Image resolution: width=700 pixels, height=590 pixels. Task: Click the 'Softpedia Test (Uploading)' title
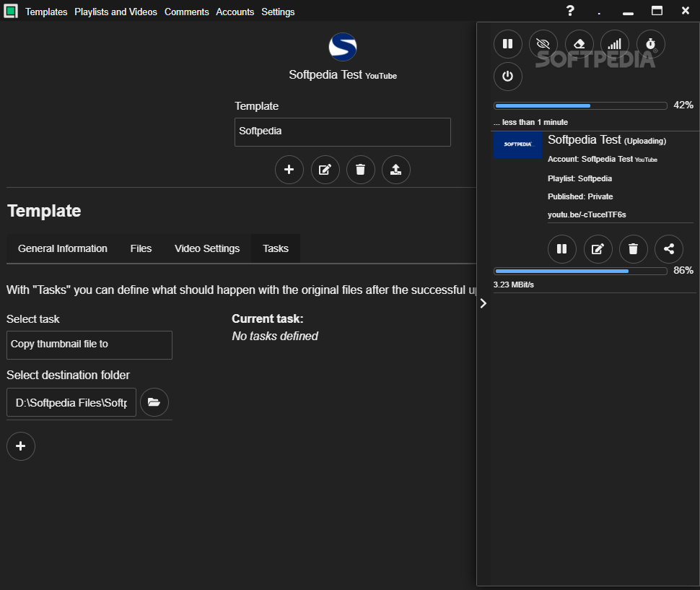(x=607, y=140)
